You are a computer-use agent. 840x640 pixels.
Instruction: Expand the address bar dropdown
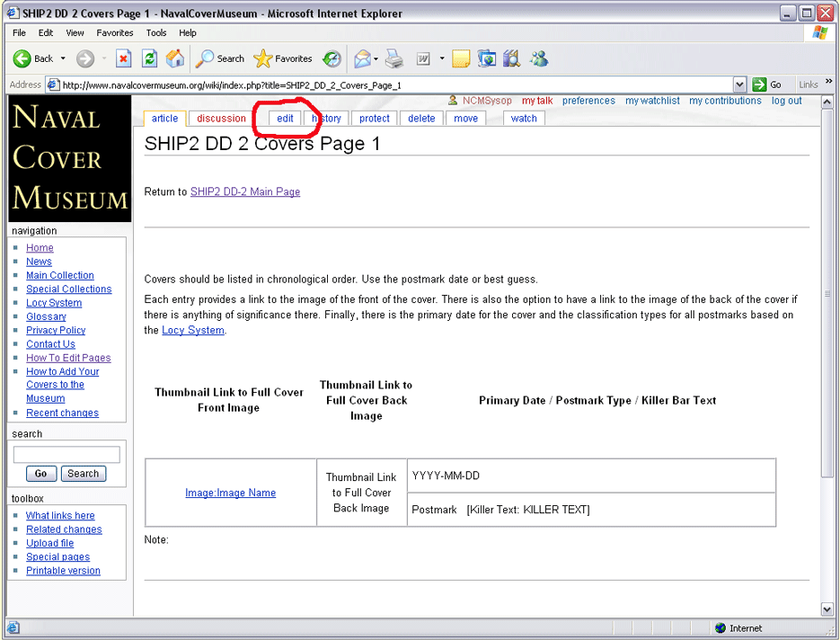coord(739,84)
